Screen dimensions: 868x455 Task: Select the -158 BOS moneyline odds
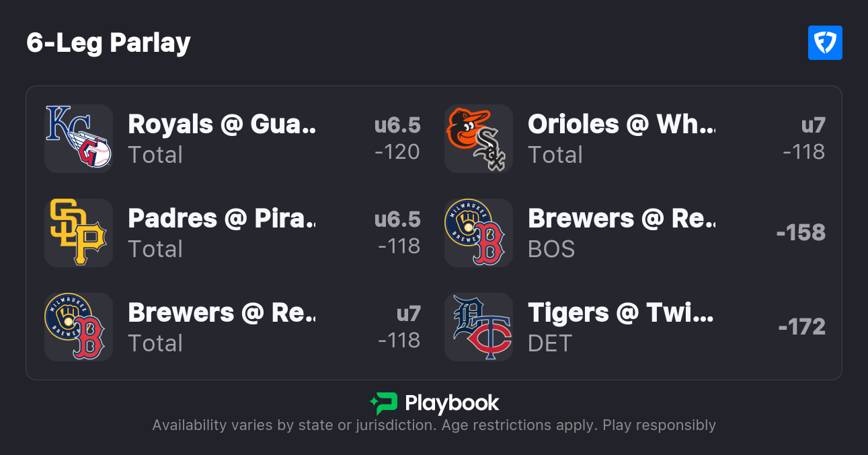(x=801, y=233)
